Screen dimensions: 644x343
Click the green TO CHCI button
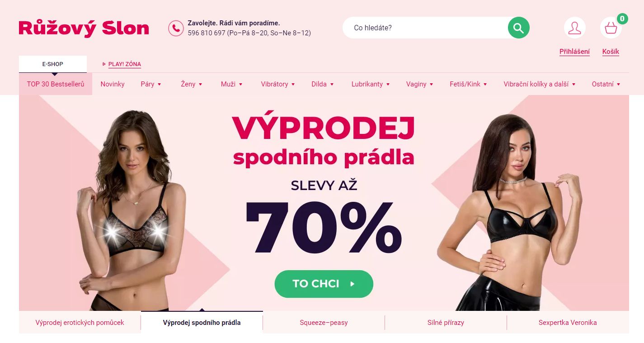click(x=324, y=284)
